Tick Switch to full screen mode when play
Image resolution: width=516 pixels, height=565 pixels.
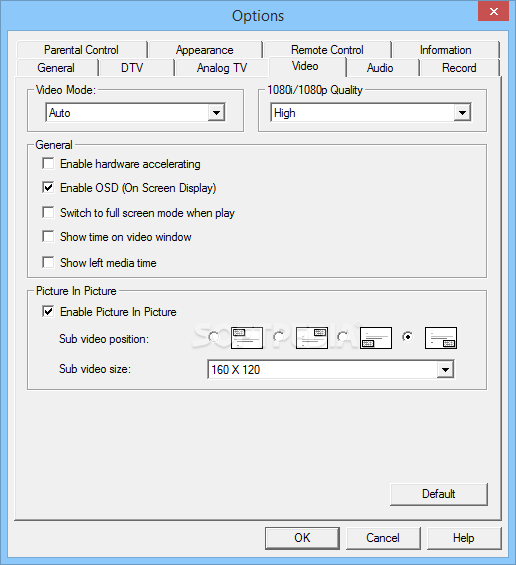point(48,212)
